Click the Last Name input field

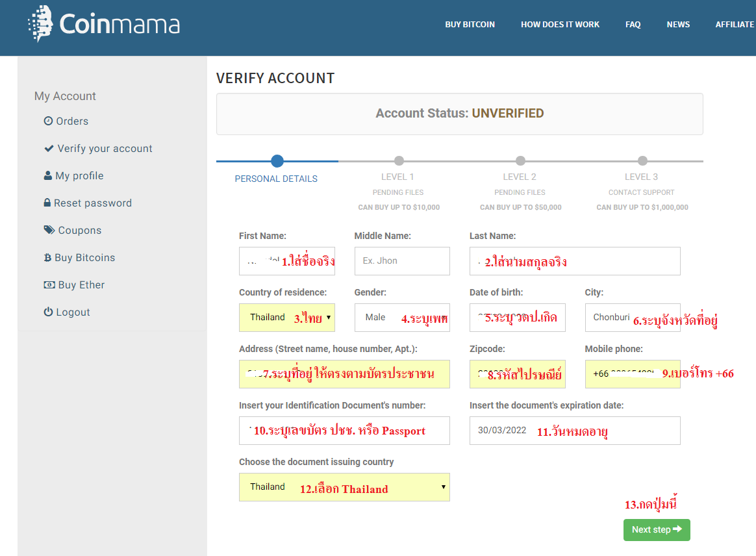tap(575, 261)
